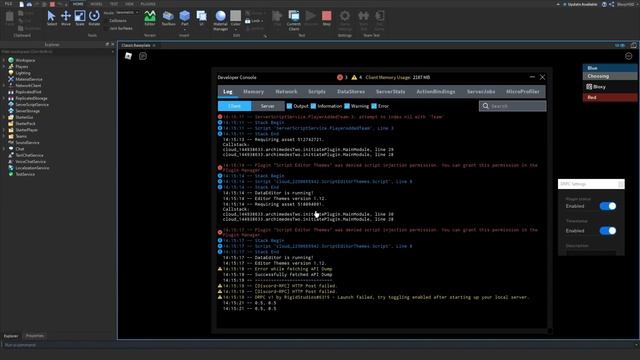Image resolution: width=640 pixels, height=360 pixels.
Task: Open the ServerStats console tab
Action: 391,92
